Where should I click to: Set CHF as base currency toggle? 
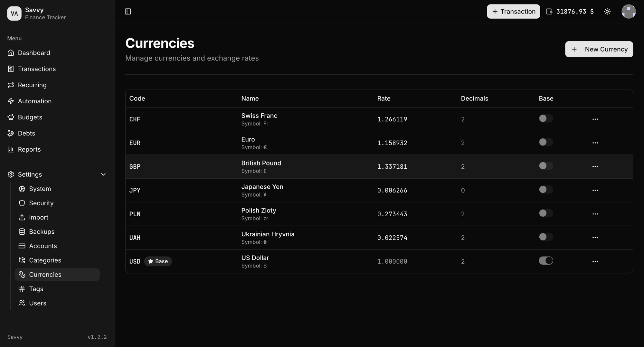(546, 118)
